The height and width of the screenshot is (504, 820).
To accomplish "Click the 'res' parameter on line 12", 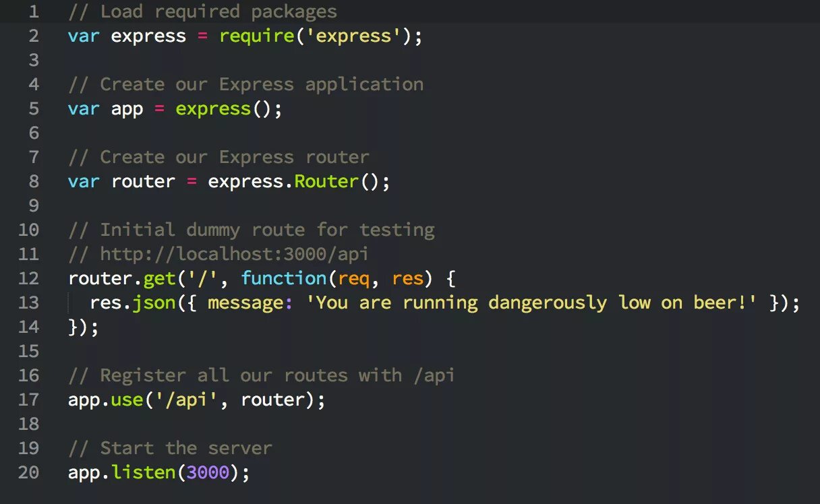I will tap(407, 279).
